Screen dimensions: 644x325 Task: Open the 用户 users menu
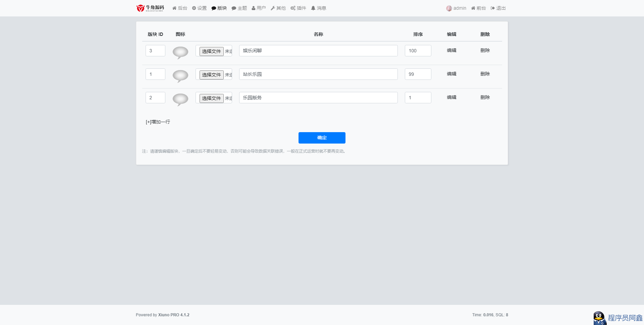tap(259, 8)
